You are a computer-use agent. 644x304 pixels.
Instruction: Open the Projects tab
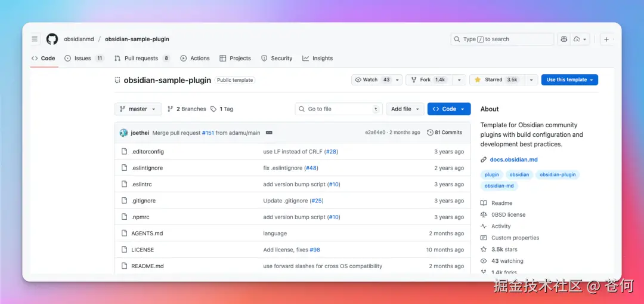[236, 59]
